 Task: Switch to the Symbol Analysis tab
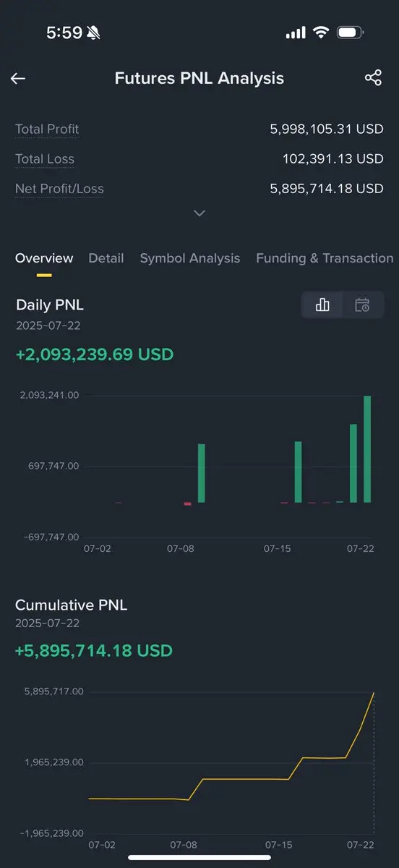coord(190,258)
